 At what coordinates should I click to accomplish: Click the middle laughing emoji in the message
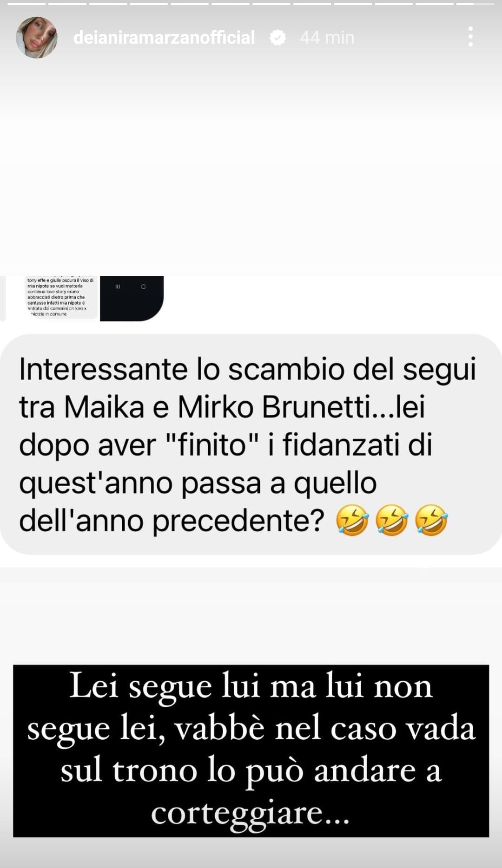392,520
